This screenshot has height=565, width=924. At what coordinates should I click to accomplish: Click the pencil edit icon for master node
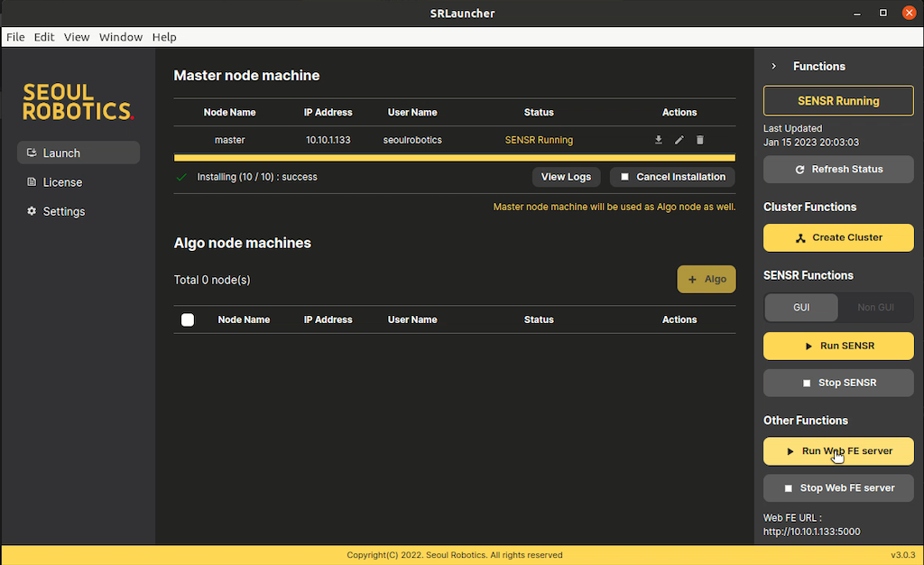point(679,140)
